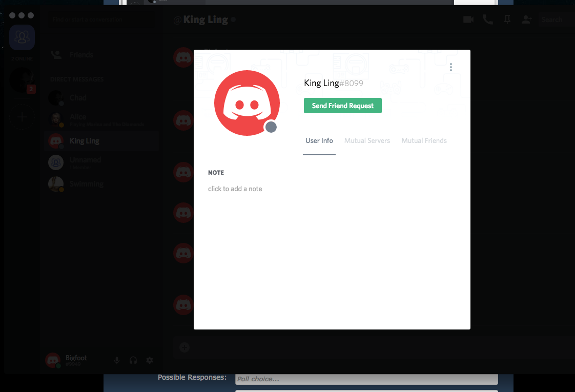Click Bigfoot's avatar in user panel
Viewport: 575px width, 392px height.
point(53,360)
